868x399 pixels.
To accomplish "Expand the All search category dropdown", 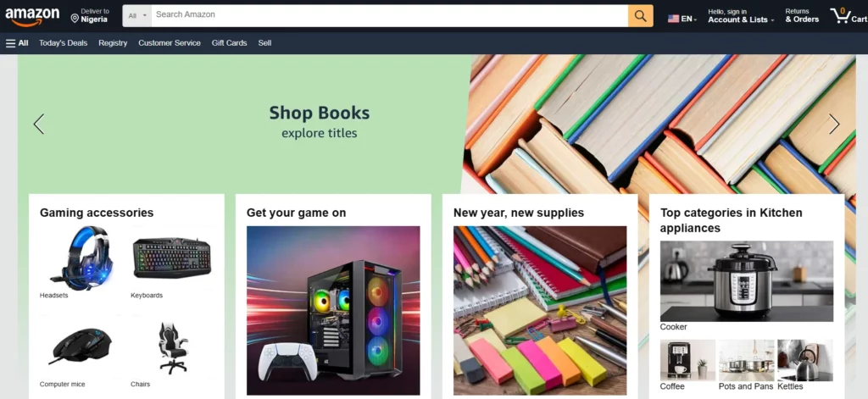I will click(137, 16).
